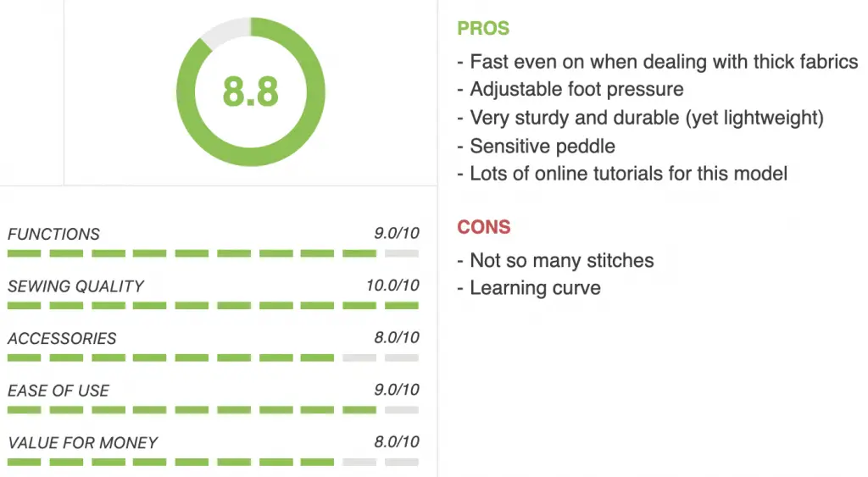Click the 10.0/10 sewing quality score
The width and height of the screenshot is (868, 477).
[x=392, y=286]
